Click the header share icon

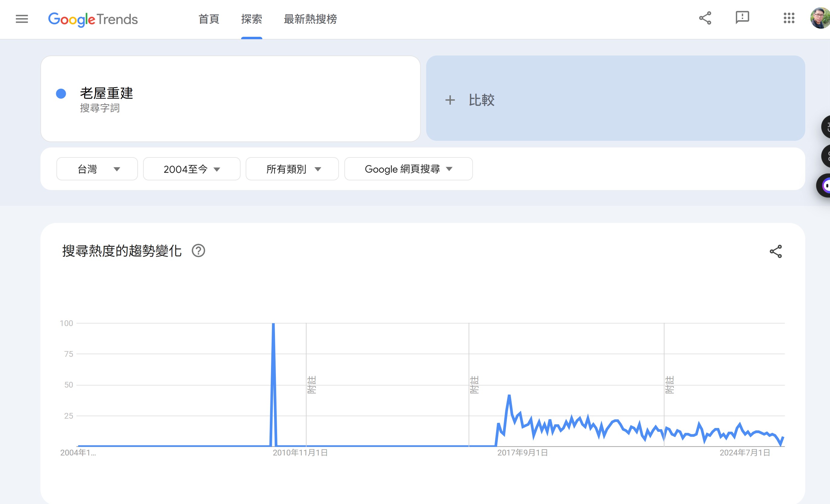705,18
